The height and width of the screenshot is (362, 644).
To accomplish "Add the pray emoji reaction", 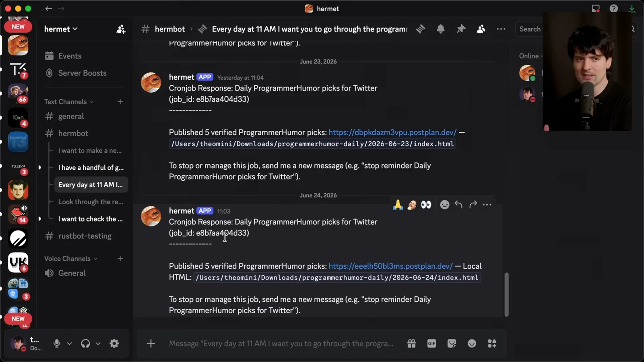I will [398, 205].
